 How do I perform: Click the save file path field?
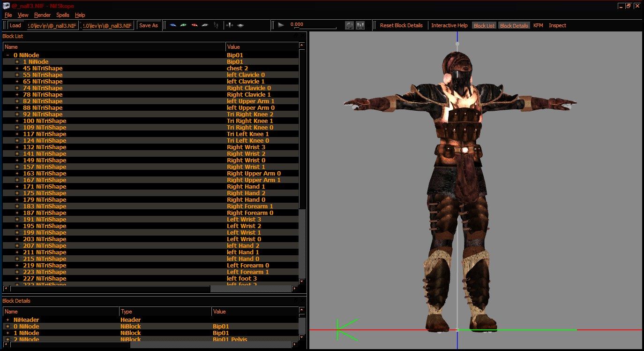tap(108, 25)
